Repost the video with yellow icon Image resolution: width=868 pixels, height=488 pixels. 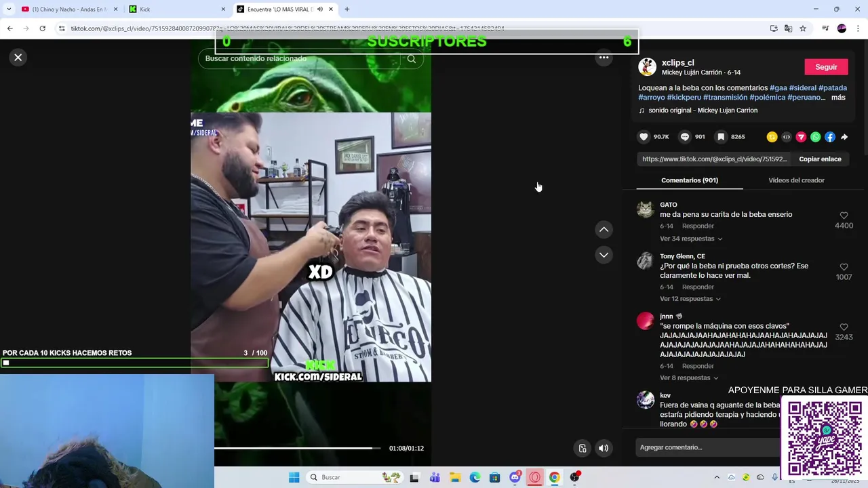click(772, 137)
